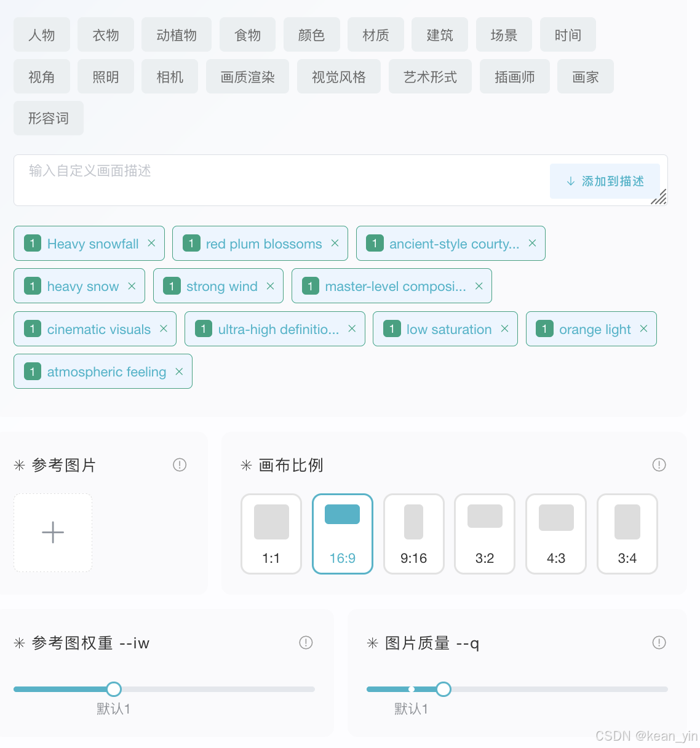Image resolution: width=700 pixels, height=748 pixels.
Task: Click the custom description input field
Action: pos(277,180)
